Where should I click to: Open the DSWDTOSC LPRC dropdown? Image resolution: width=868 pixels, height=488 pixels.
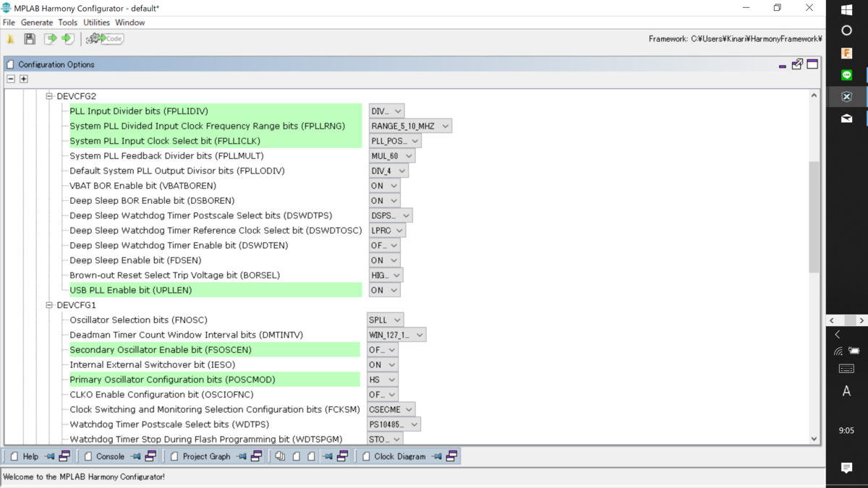pyautogui.click(x=387, y=231)
